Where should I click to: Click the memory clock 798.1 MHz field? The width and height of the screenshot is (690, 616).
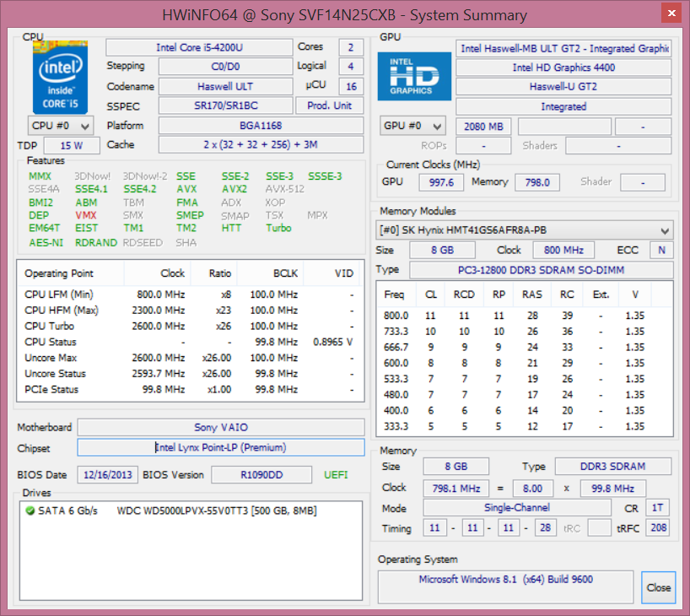coord(456,489)
